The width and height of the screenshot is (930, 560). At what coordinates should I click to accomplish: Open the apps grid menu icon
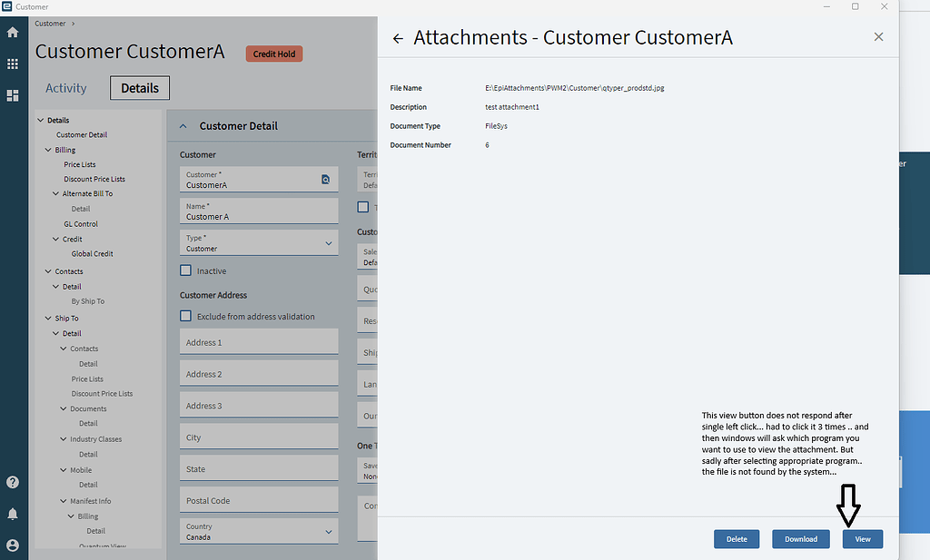[x=13, y=64]
